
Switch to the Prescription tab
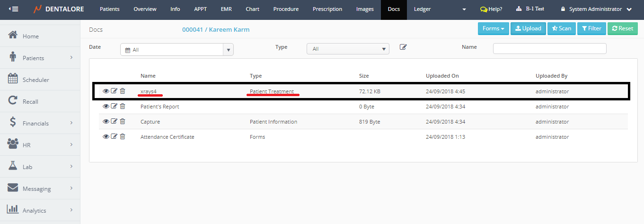point(327,9)
